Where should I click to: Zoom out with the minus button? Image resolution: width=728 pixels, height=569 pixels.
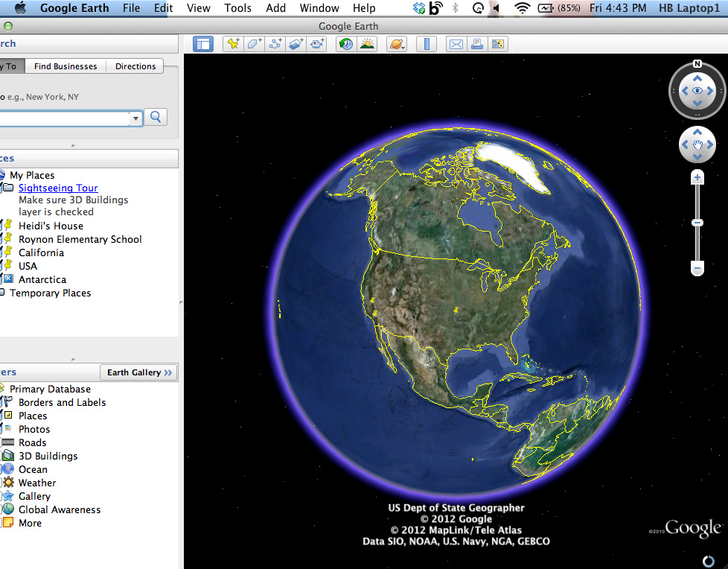click(697, 268)
